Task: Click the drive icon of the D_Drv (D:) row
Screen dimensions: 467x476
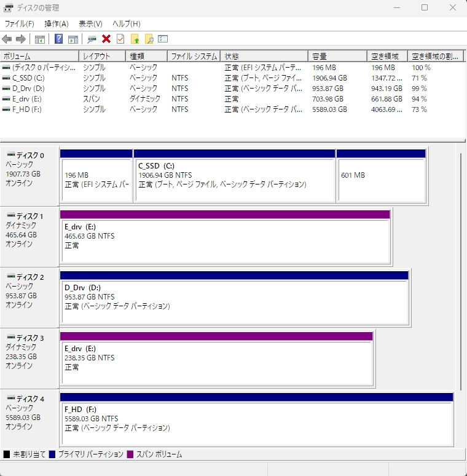Action: [6, 89]
